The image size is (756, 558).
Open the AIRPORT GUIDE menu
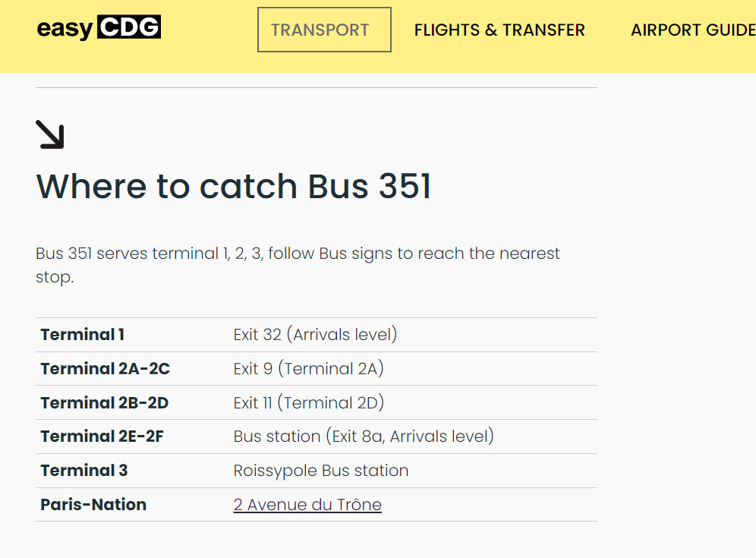pyautogui.click(x=693, y=30)
